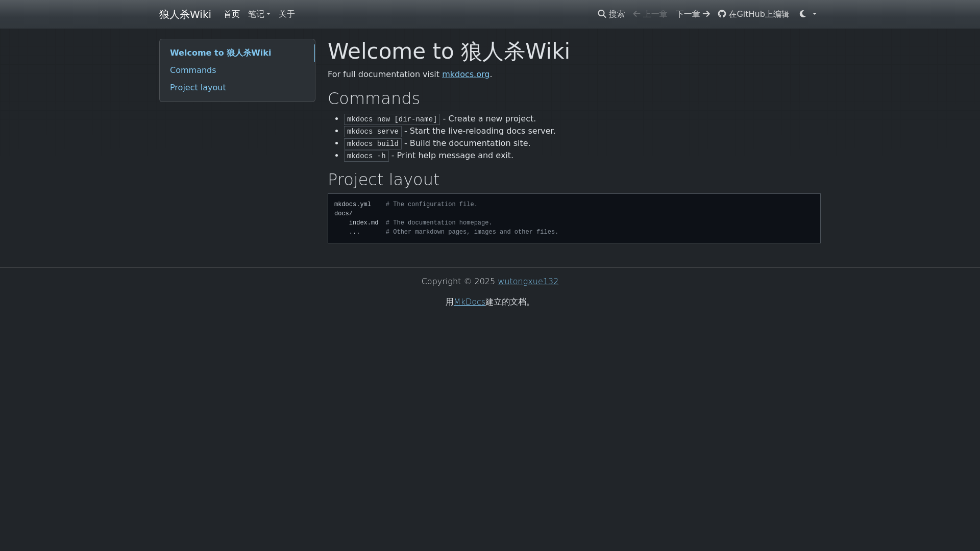Image resolution: width=980 pixels, height=551 pixels.
Task: Click '# Other markdown pages' comment line
Action: click(x=472, y=232)
